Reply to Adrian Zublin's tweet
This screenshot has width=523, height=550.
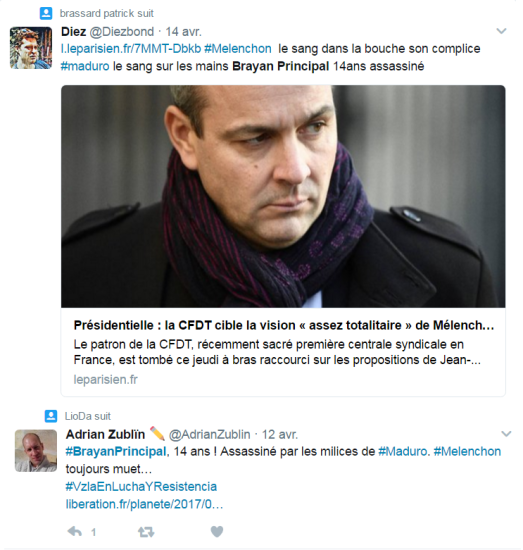[75, 532]
